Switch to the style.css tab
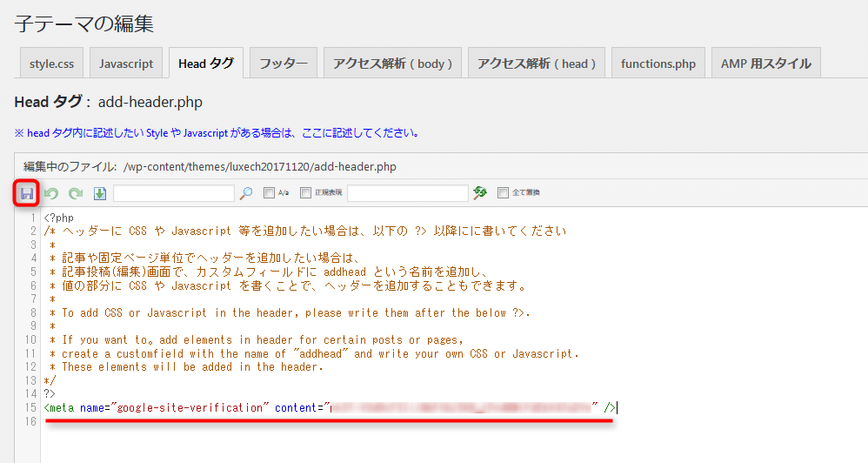This screenshot has height=463, width=868. pos(51,64)
